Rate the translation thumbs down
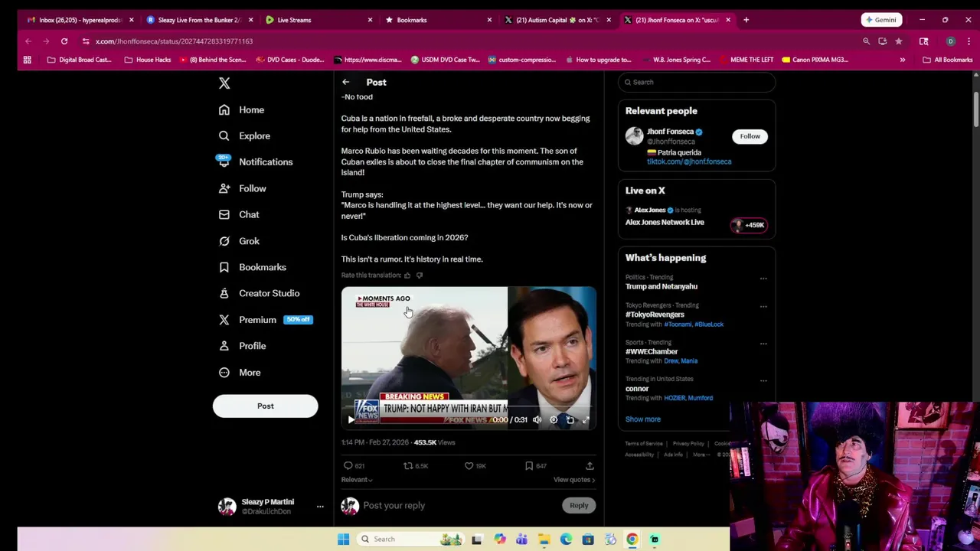Screen dimensions: 980x551 (419, 275)
